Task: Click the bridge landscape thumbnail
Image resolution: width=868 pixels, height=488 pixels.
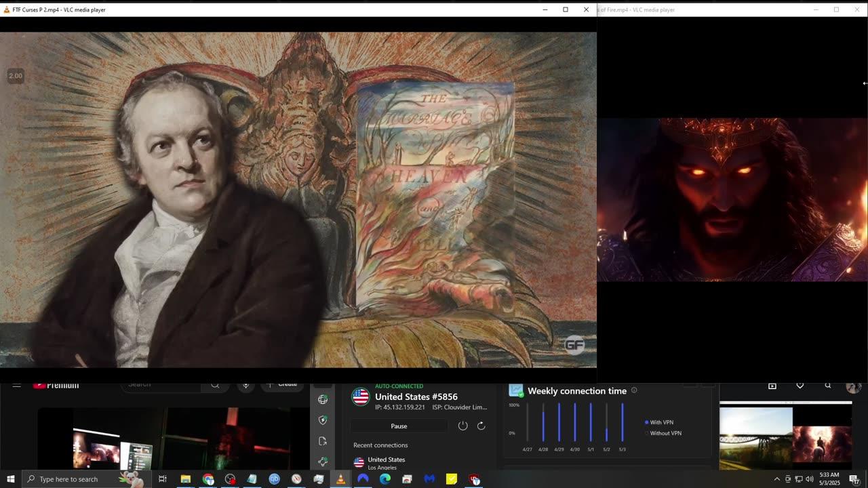Action: pyautogui.click(x=755, y=439)
